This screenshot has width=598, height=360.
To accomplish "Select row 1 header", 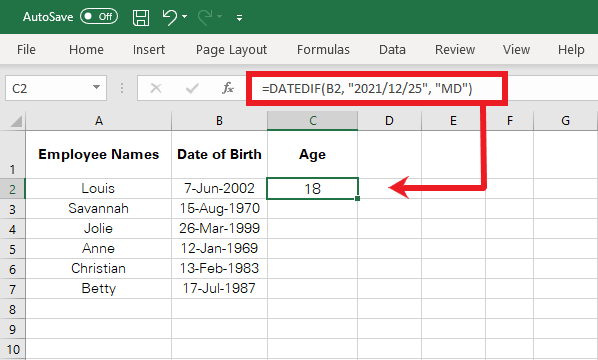I will click(13, 154).
